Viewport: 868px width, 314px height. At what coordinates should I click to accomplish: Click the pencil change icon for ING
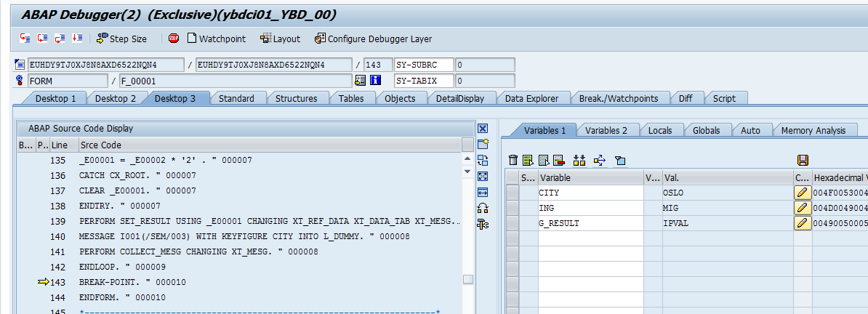click(802, 208)
